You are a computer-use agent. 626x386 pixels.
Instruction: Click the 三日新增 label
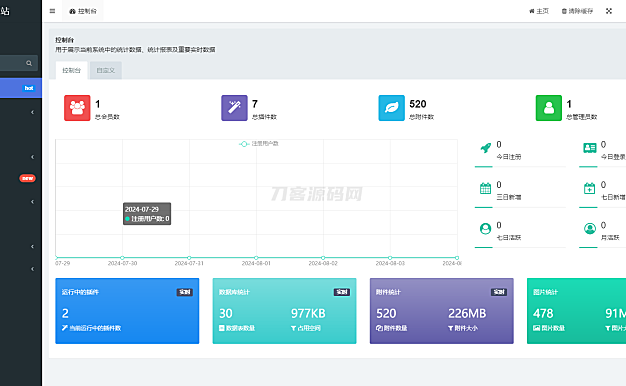click(509, 197)
